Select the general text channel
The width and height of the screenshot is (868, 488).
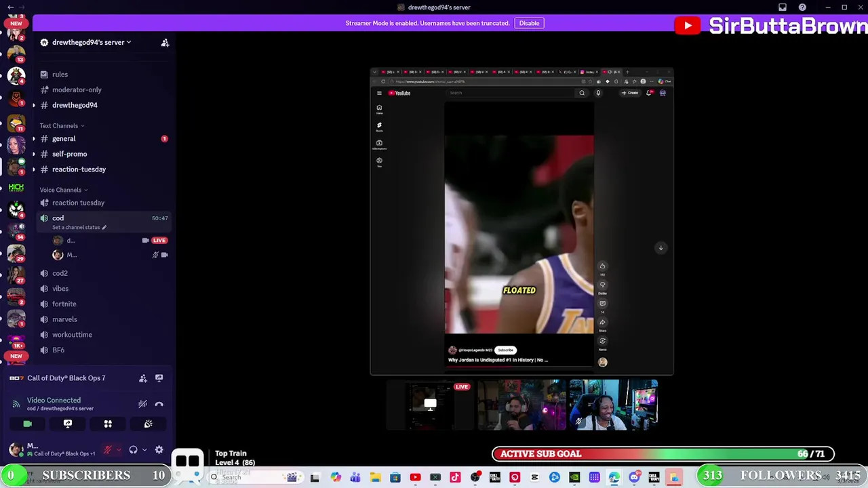tap(103, 138)
